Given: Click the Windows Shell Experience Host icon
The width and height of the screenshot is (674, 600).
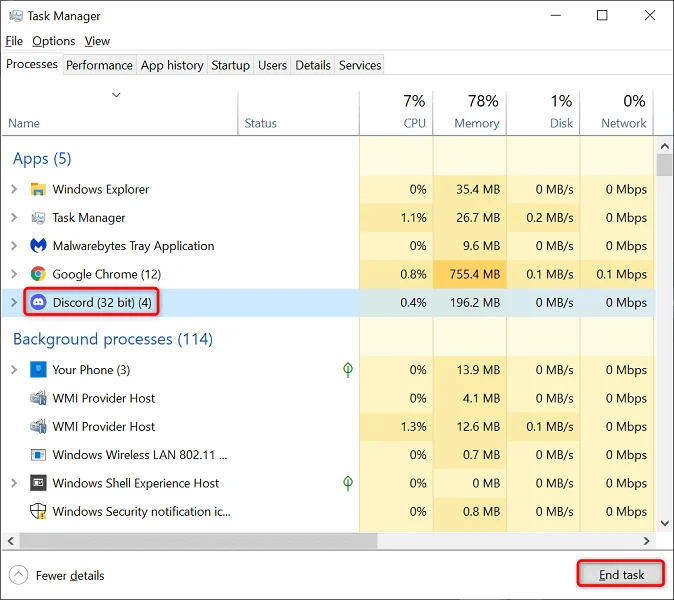Looking at the screenshot, I should (x=39, y=483).
